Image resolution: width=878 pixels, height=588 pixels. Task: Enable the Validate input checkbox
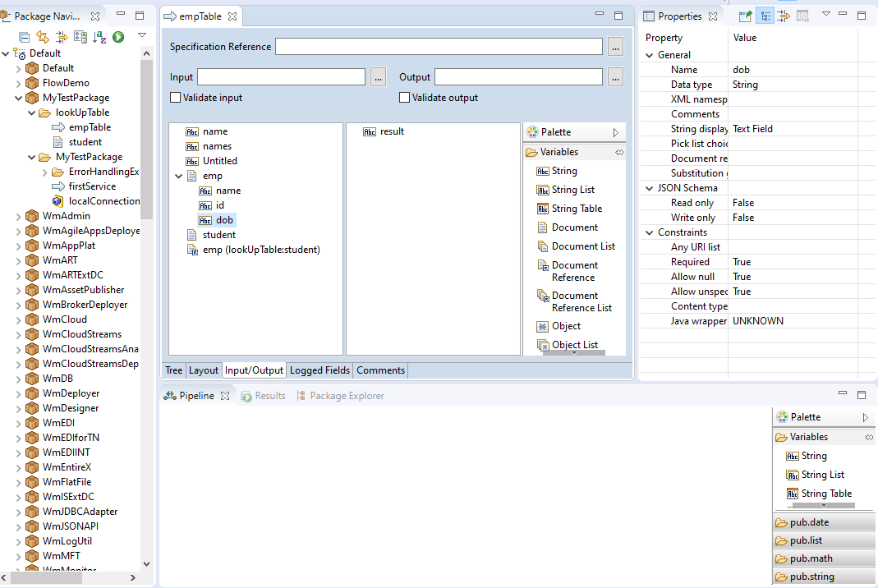(x=175, y=97)
